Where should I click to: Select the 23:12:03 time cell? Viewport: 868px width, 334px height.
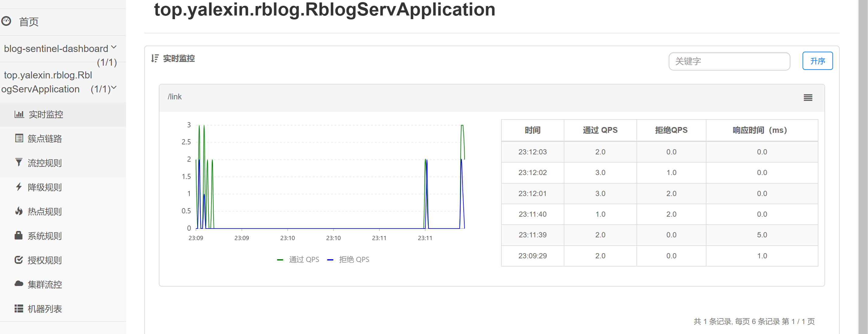coord(532,152)
